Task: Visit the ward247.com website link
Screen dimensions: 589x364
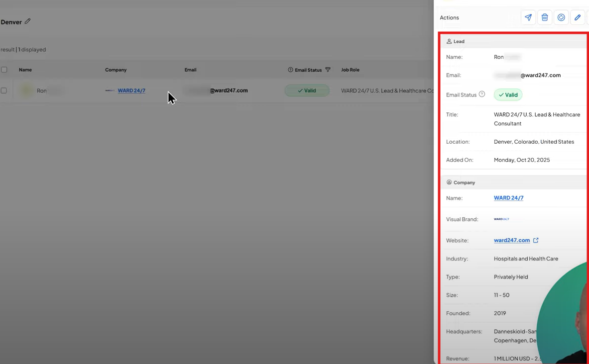Action: [512, 240]
